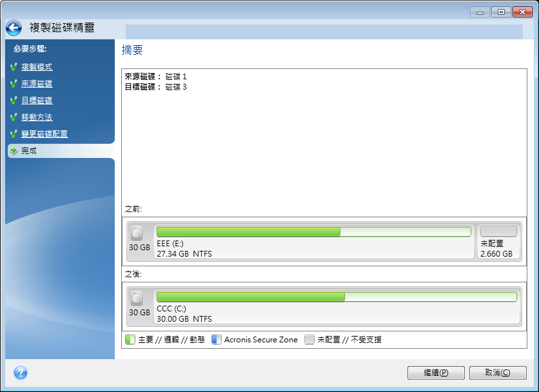Click the green checkmark beside 目標磁碟
The image size is (539, 392).
pos(14,101)
